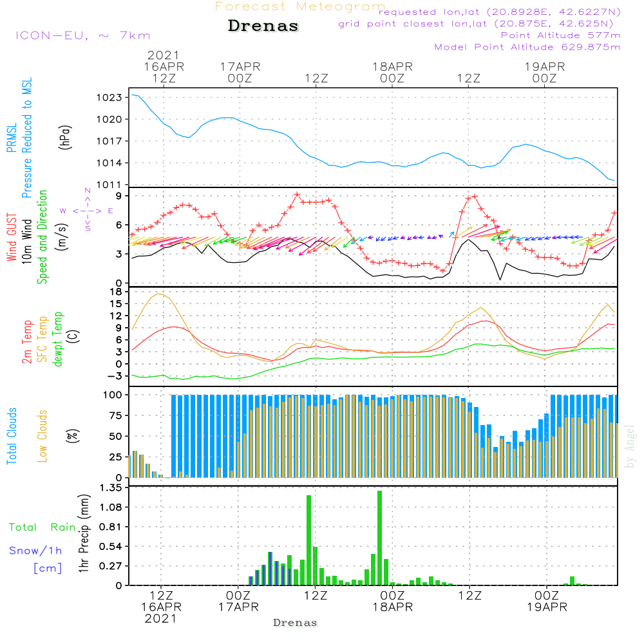Click the wind gust peak marker near 18APR 12Z
The height and width of the screenshot is (644, 644).
pos(475,196)
